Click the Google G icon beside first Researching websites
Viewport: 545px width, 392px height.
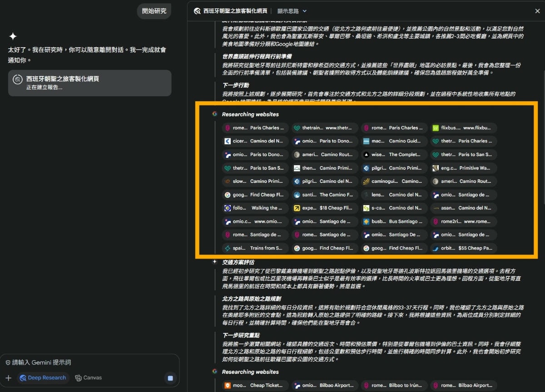pyautogui.click(x=215, y=114)
